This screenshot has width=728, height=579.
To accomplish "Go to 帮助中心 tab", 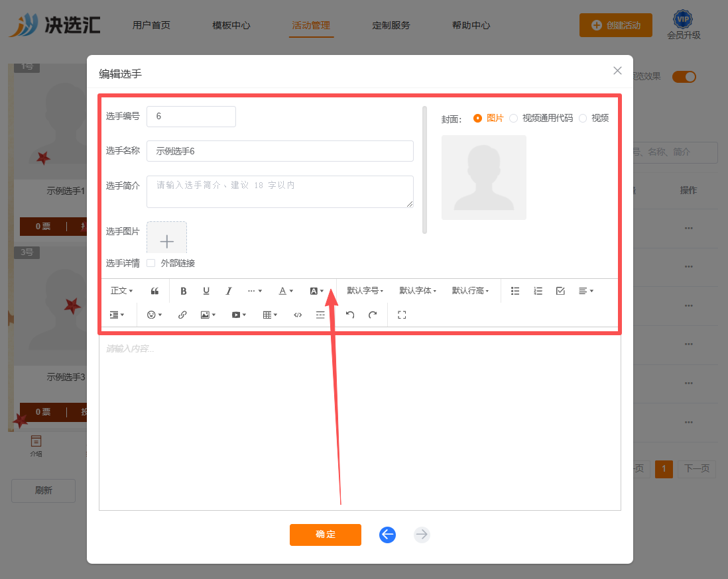I will 471,26.
